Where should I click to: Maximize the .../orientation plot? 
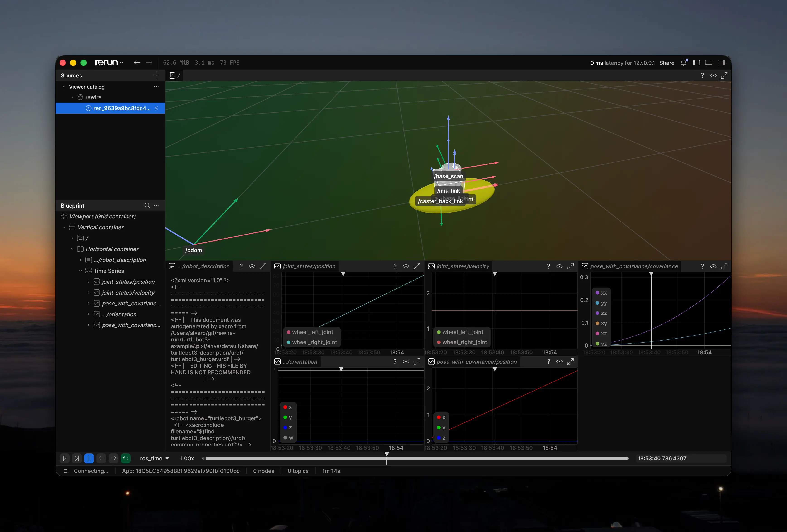coord(417,362)
